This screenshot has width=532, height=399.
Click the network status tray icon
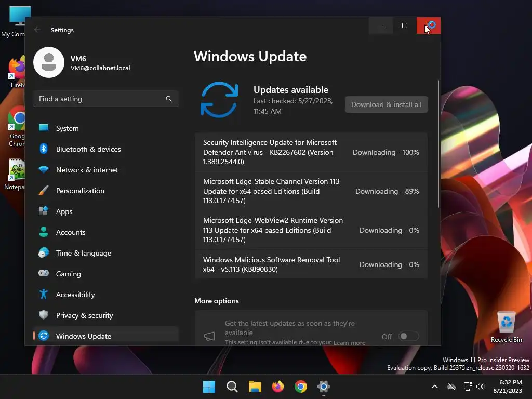point(468,387)
